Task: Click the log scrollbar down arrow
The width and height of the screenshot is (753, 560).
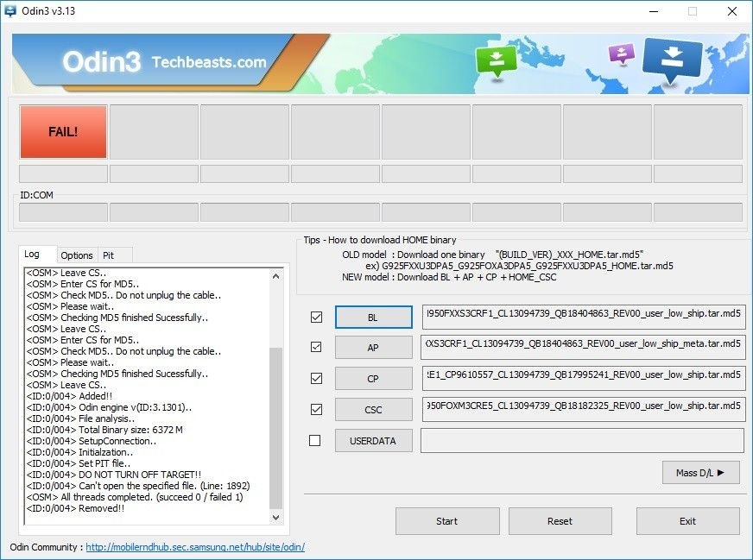Action: [275, 518]
